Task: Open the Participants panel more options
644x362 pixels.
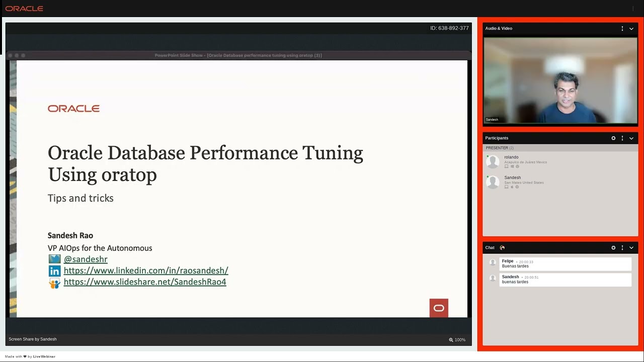Action: 622,138
